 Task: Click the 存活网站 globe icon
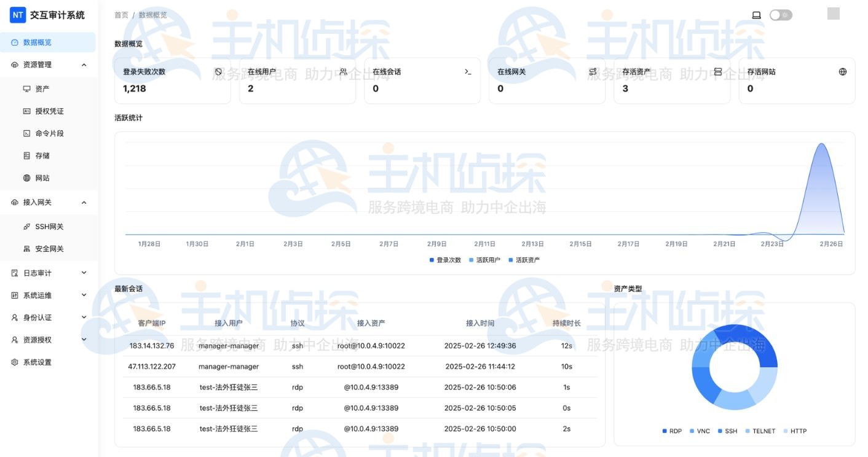coord(843,72)
